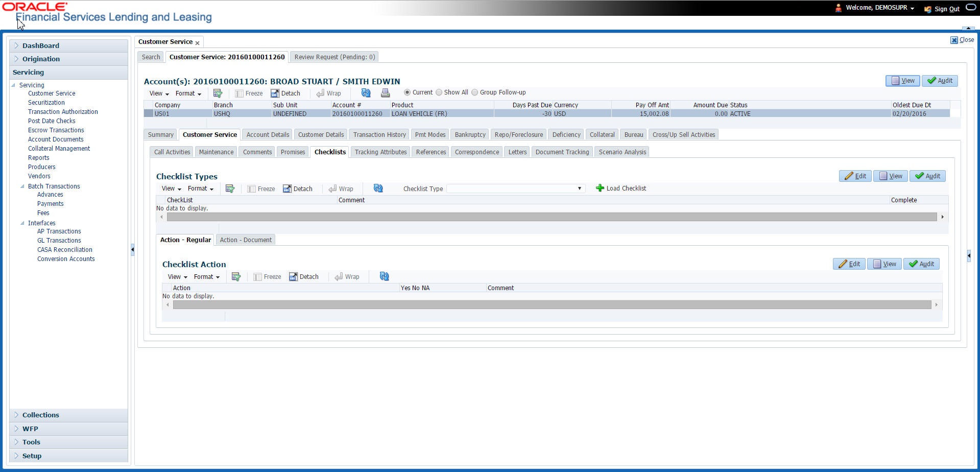The width and height of the screenshot is (980, 472).
Task: Open the View menu in account toolbar
Action: tap(159, 93)
